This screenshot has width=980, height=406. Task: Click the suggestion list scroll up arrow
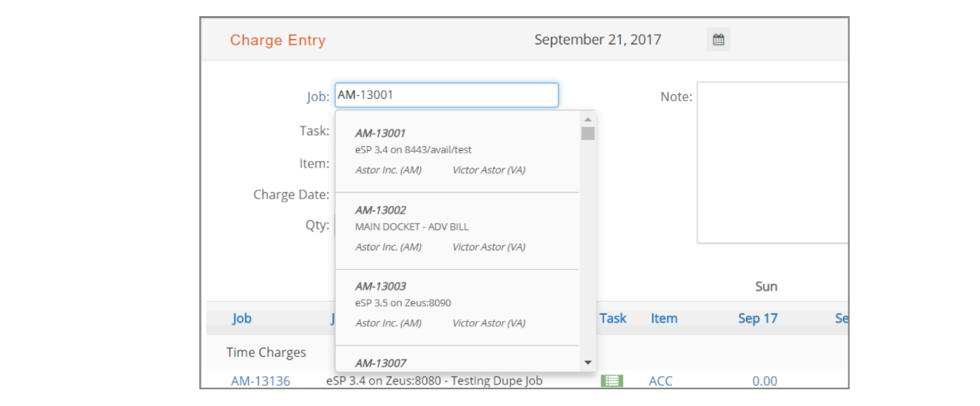pos(588,120)
